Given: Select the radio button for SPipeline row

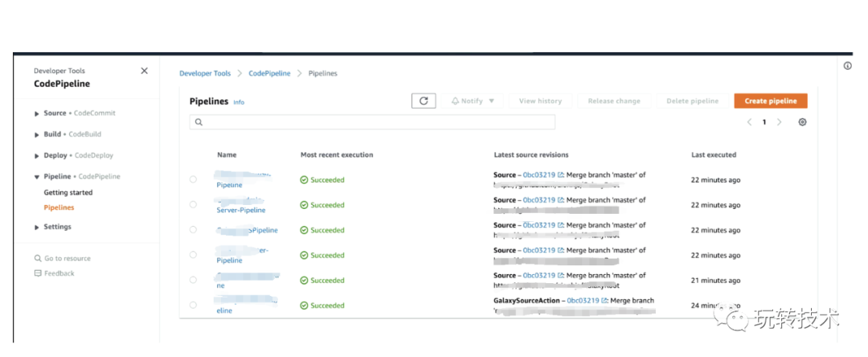Looking at the screenshot, I should tap(193, 230).
